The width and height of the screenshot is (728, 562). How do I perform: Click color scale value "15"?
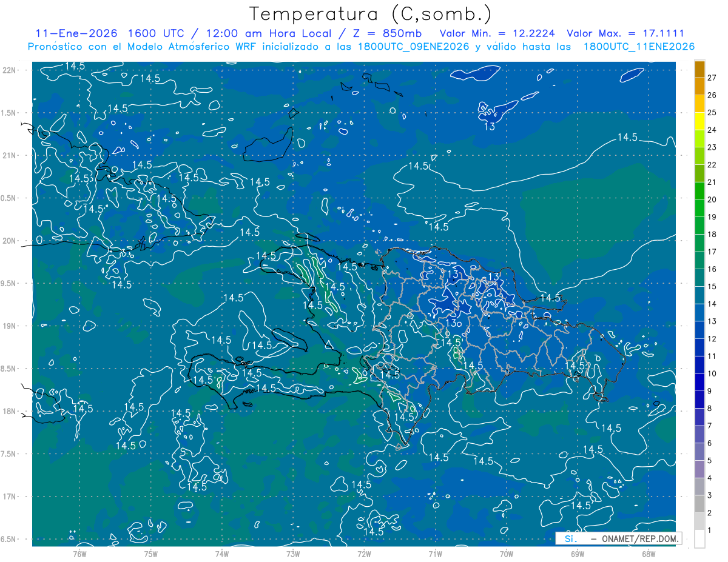coord(712,286)
